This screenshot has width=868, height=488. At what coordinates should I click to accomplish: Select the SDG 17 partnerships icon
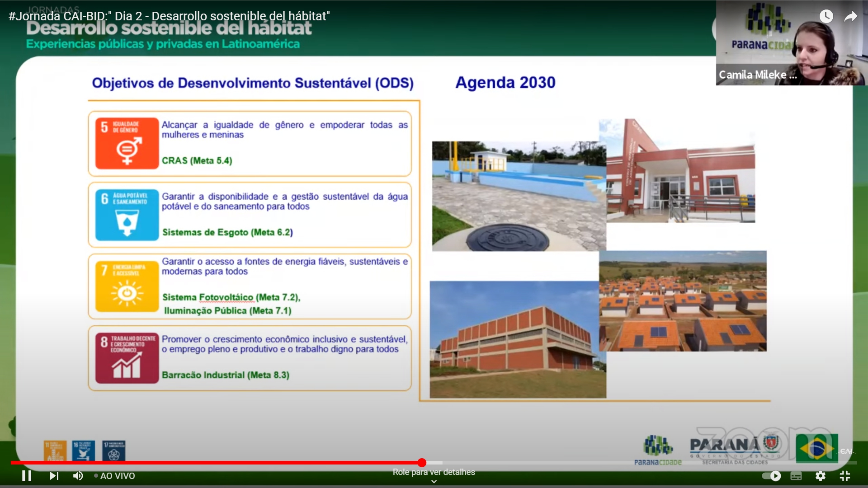point(113,450)
